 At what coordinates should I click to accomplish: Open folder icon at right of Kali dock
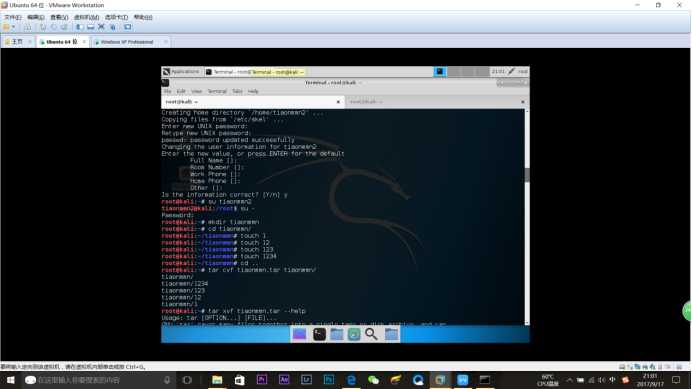391,334
